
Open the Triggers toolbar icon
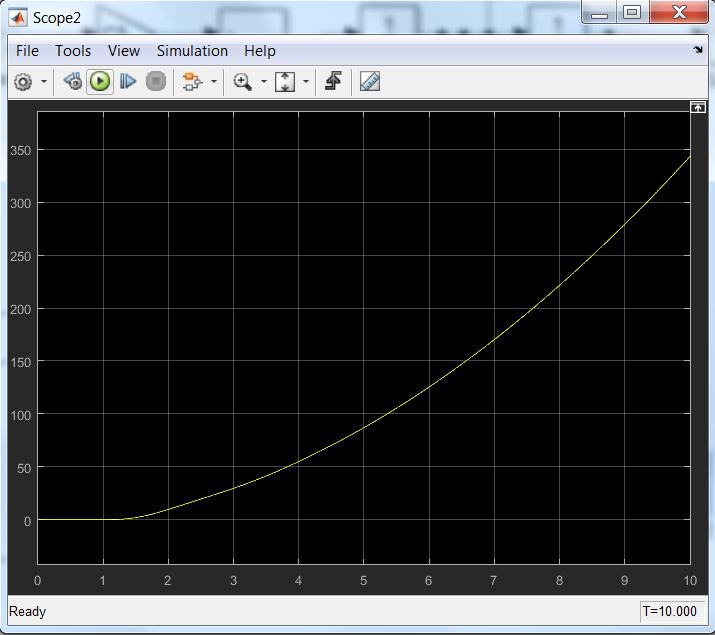[x=333, y=82]
